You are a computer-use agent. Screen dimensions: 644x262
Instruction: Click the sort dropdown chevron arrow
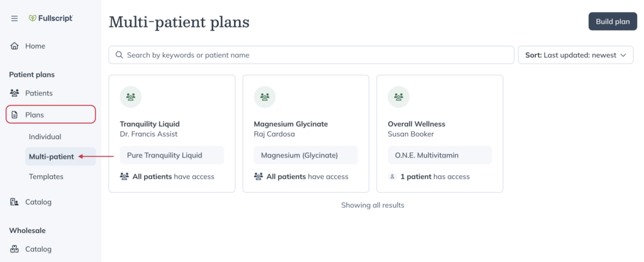pos(623,55)
